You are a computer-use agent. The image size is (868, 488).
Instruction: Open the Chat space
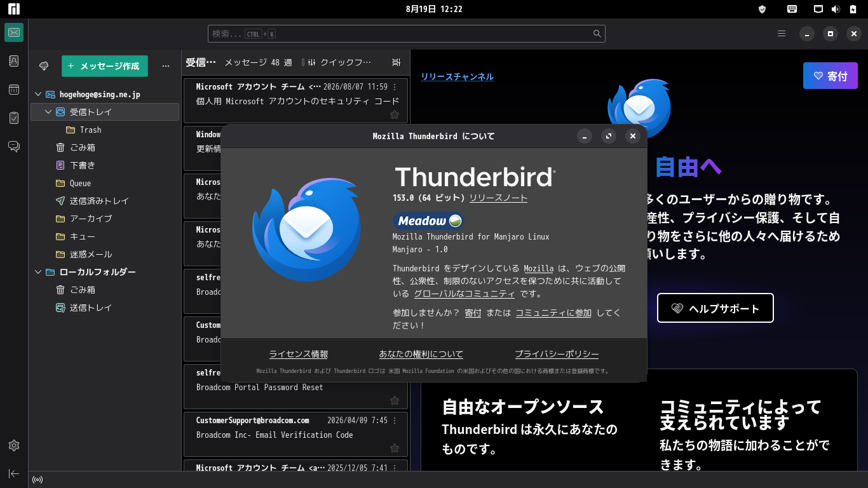(x=14, y=146)
